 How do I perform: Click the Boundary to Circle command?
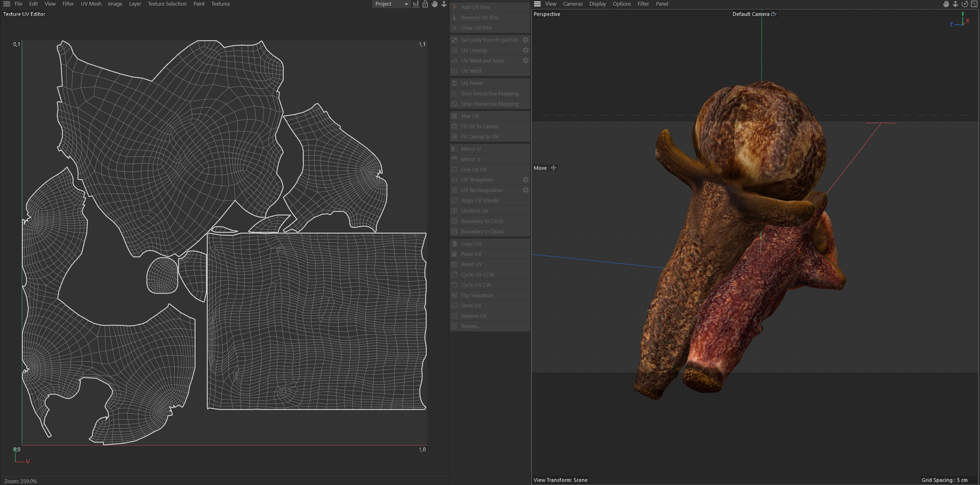click(482, 221)
